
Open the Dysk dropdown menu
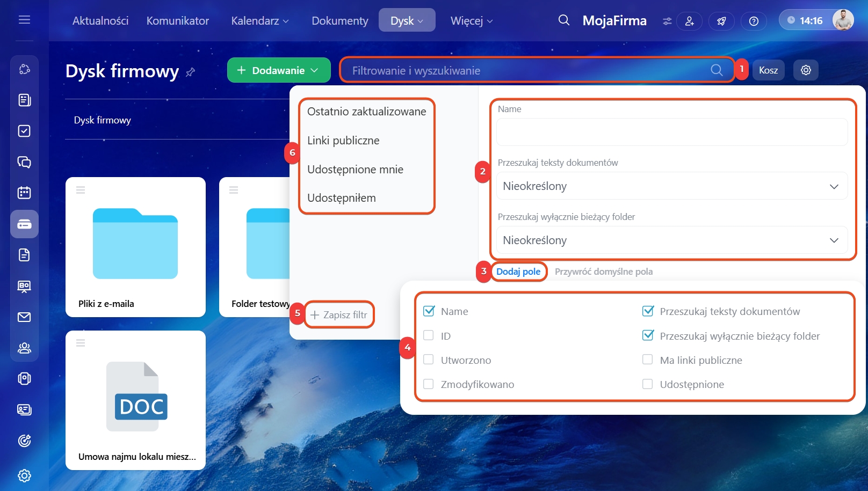[x=407, y=20]
